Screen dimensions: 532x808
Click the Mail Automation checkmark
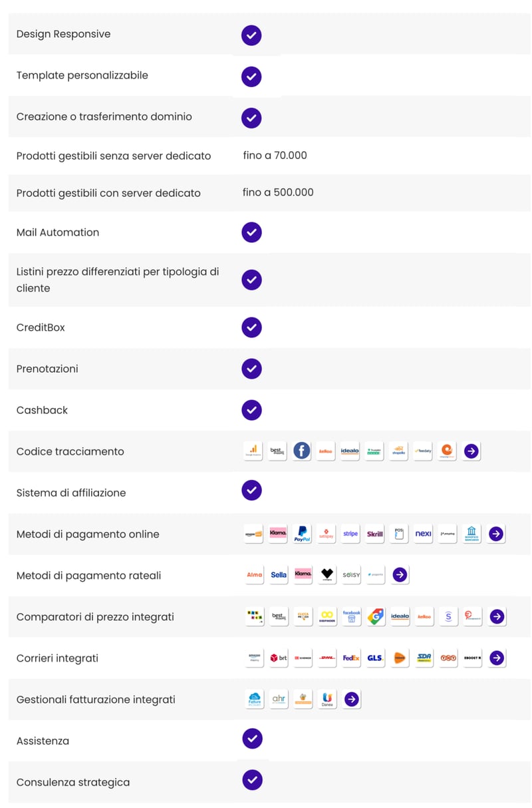tap(251, 232)
